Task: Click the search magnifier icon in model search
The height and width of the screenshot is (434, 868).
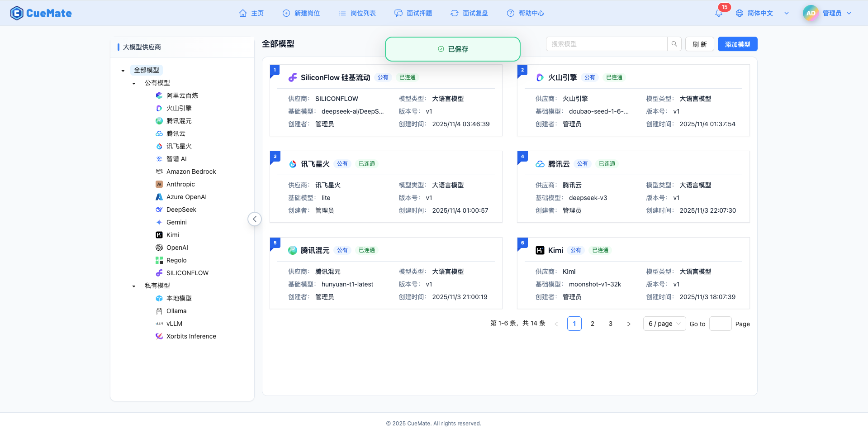Action: coord(674,44)
